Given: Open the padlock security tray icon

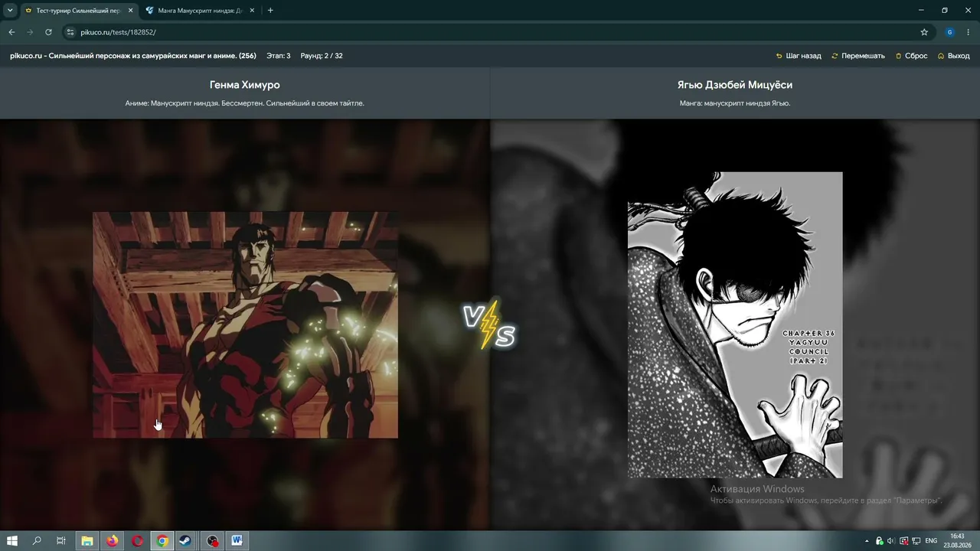Looking at the screenshot, I should click(879, 541).
